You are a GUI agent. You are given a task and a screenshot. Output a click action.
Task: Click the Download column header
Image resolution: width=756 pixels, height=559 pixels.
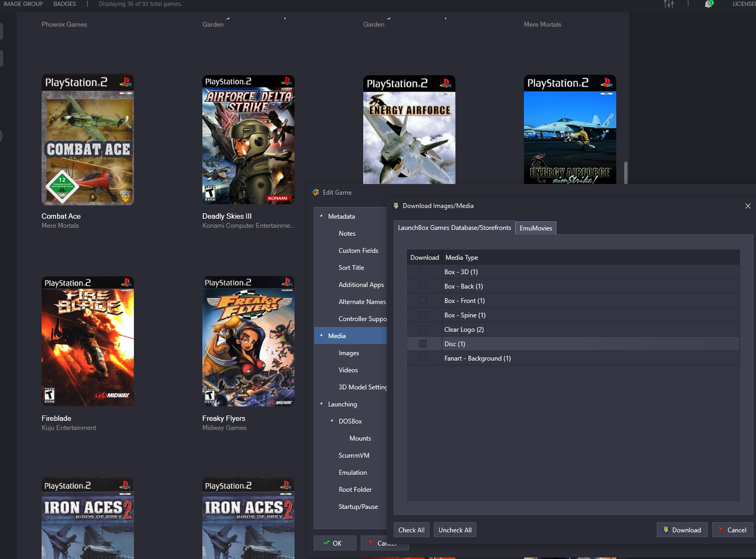(425, 258)
